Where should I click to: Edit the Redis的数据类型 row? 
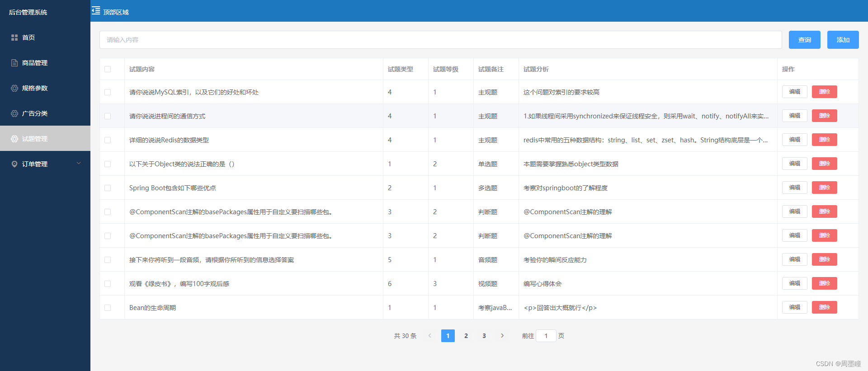pyautogui.click(x=795, y=140)
